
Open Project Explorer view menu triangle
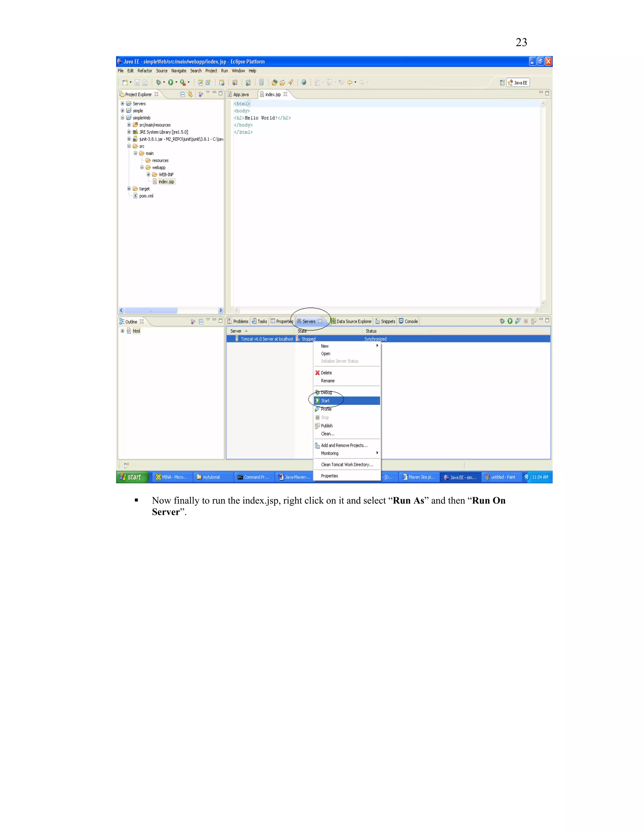[208, 92]
